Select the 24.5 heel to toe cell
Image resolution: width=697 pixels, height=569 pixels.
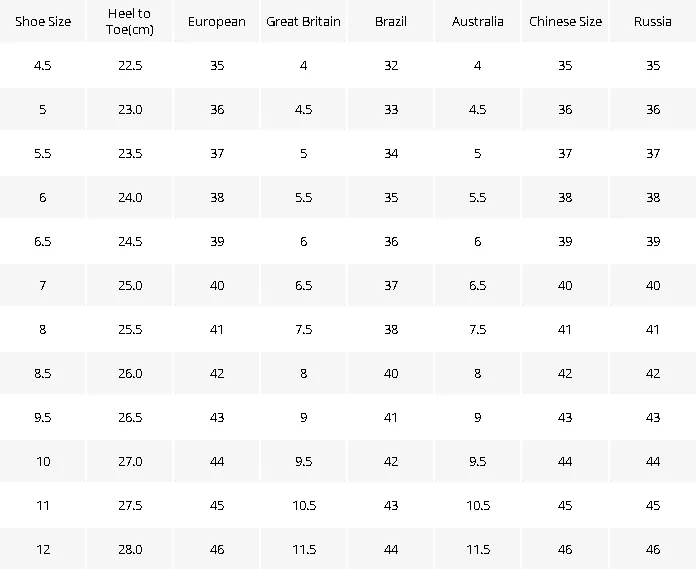coord(130,241)
